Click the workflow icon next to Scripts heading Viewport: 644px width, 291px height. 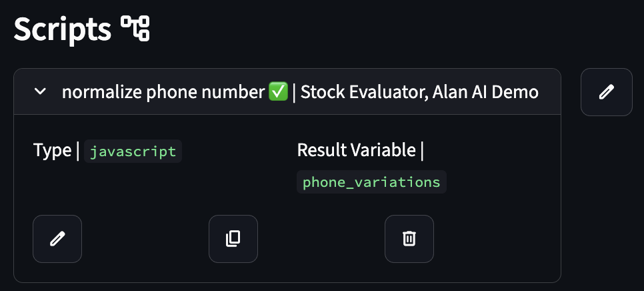point(135,29)
